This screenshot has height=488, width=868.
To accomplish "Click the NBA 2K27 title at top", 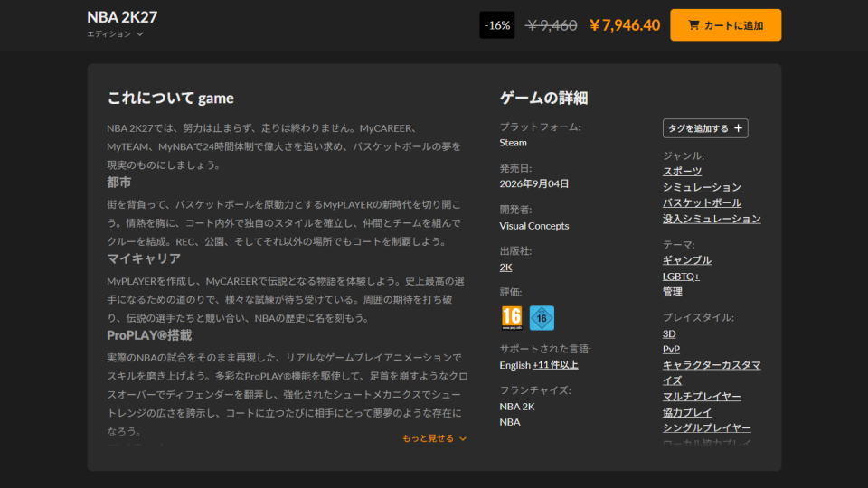I will pos(122,17).
